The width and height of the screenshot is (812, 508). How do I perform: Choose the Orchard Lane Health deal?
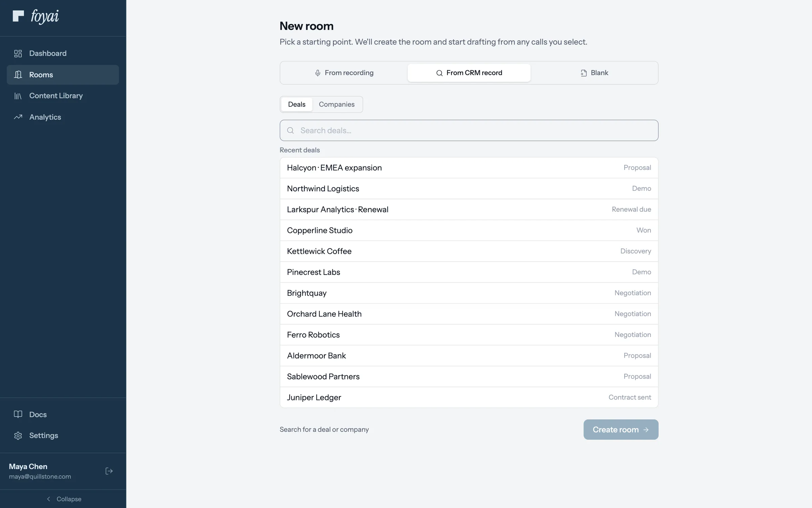coord(469,314)
